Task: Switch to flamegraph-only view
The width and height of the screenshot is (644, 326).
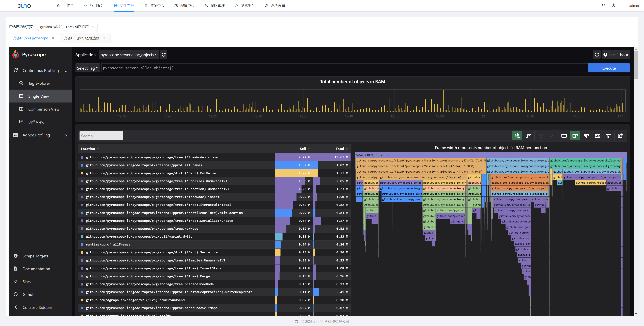Action: [586, 135]
